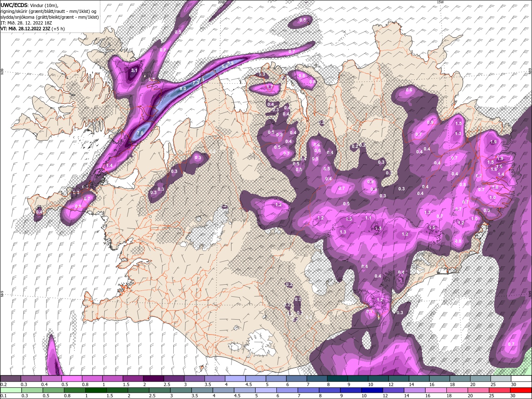
Task: Select the 30 bright red swatch in the rain legend
Action: click(521, 390)
